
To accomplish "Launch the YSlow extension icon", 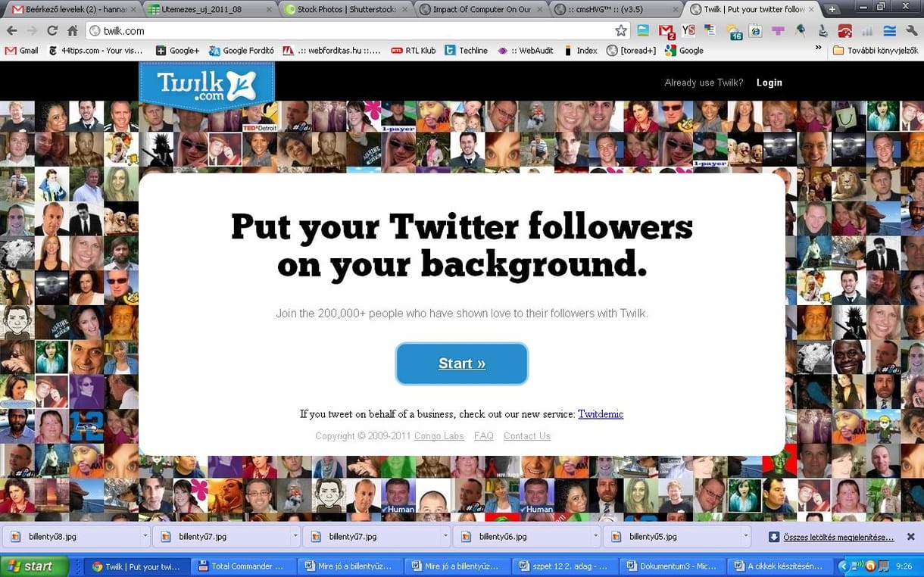I will coord(688,31).
